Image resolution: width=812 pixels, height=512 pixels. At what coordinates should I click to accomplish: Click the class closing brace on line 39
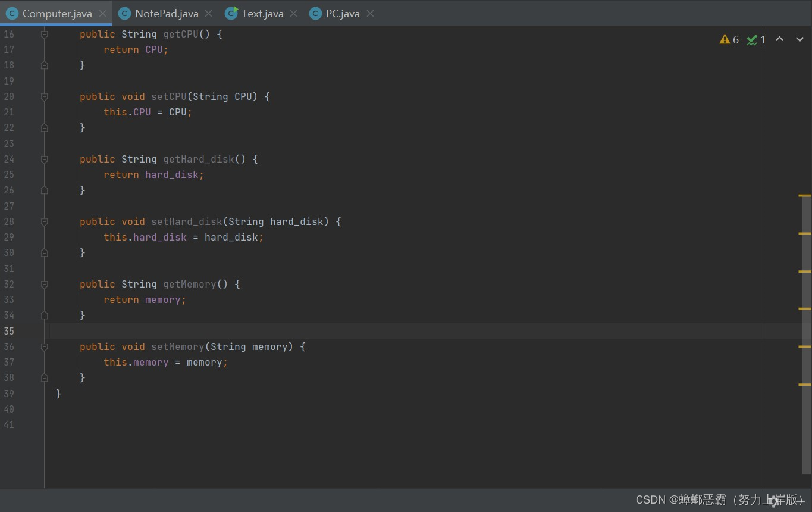coord(58,394)
